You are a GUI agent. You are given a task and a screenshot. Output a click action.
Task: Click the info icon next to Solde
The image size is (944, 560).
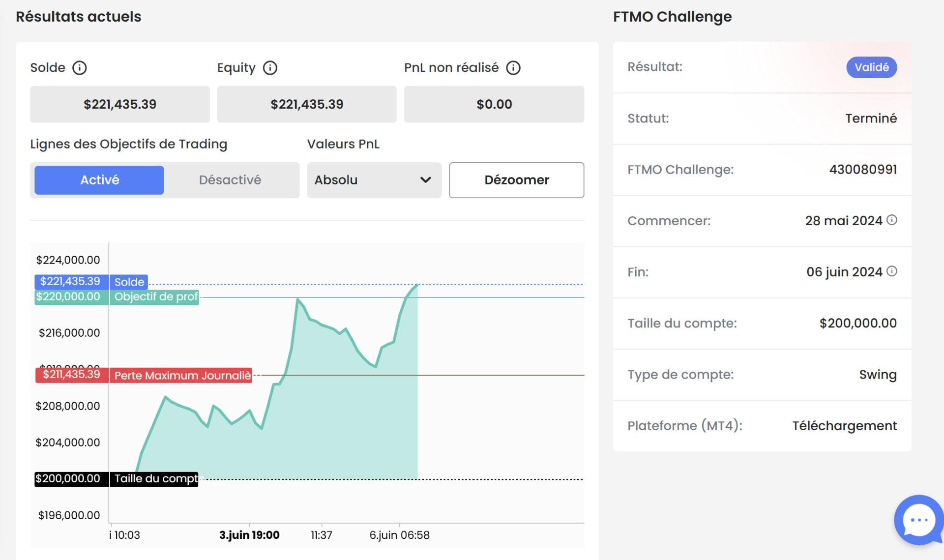80,68
